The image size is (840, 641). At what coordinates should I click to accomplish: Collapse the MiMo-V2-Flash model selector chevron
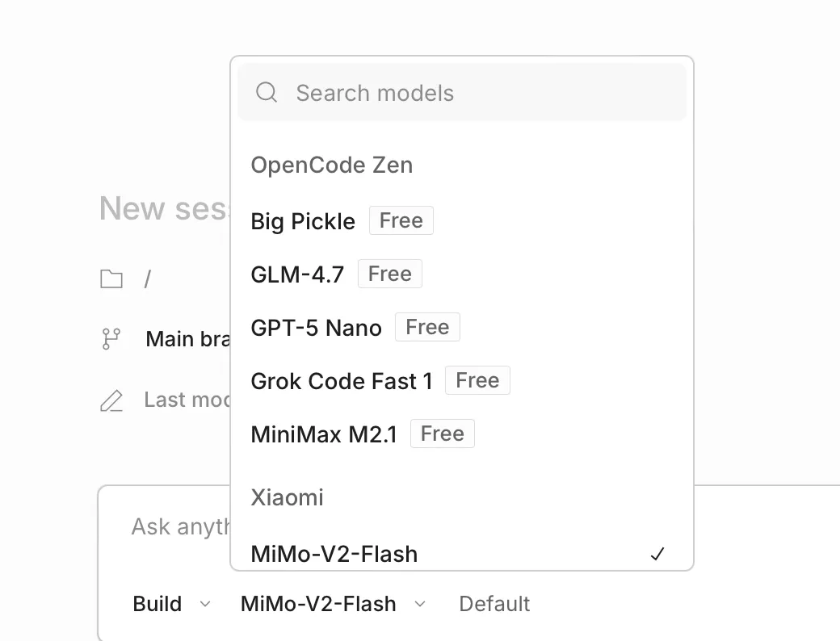pos(419,604)
